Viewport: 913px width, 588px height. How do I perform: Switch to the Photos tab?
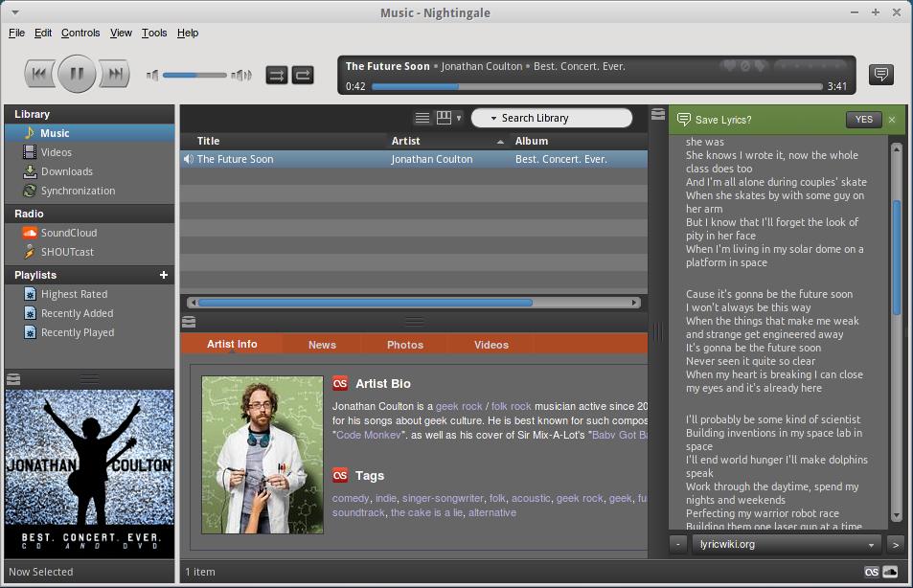pos(404,345)
